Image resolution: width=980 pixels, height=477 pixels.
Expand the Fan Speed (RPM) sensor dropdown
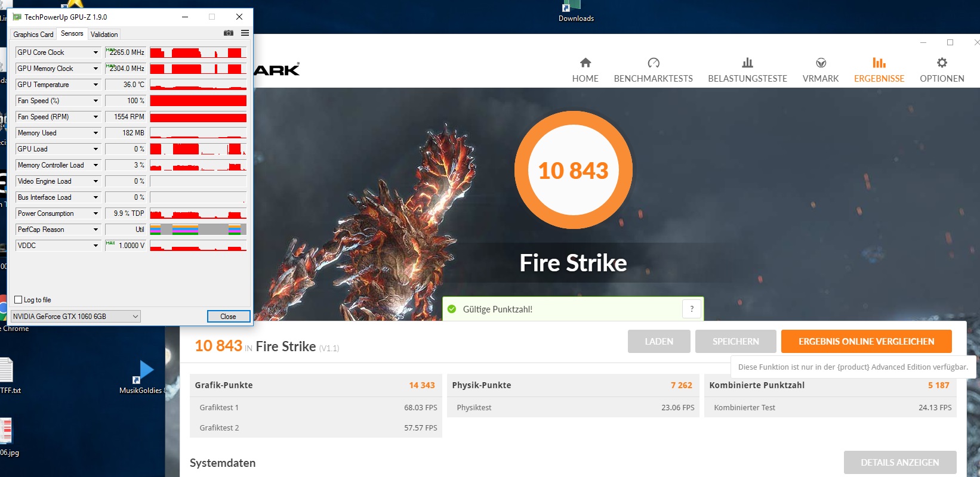click(95, 117)
